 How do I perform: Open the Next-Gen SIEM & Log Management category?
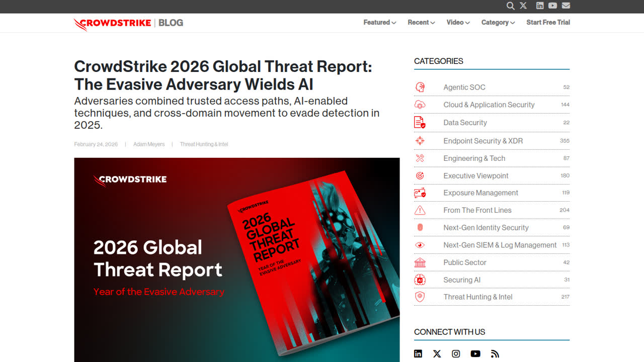tap(500, 245)
